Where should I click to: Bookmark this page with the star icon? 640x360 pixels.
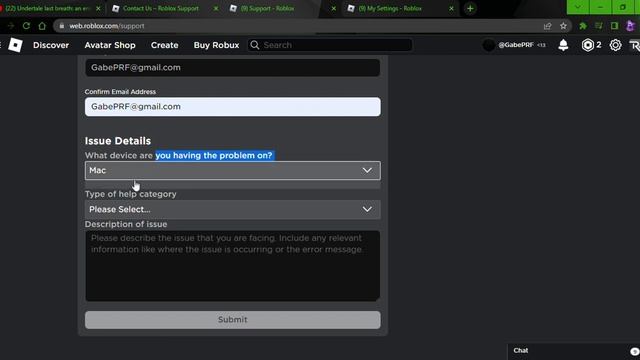click(563, 26)
